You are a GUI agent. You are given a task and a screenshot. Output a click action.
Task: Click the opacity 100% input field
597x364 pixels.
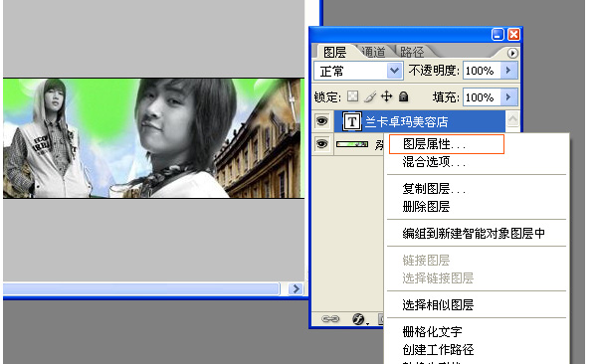coord(482,71)
